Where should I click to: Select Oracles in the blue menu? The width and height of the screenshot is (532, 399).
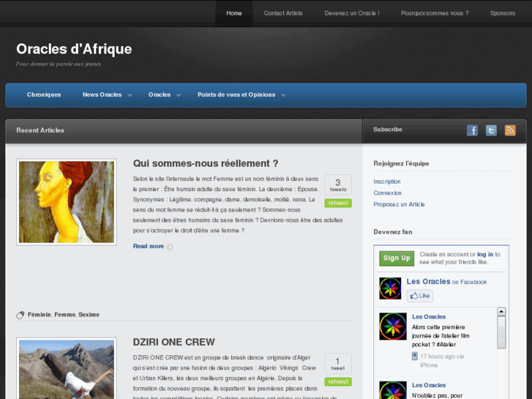[160, 94]
